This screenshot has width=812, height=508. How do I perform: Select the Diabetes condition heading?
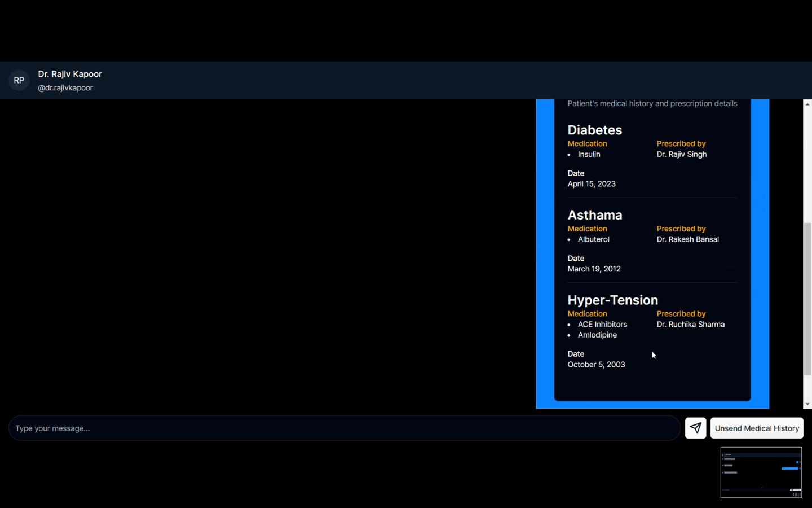(x=595, y=130)
